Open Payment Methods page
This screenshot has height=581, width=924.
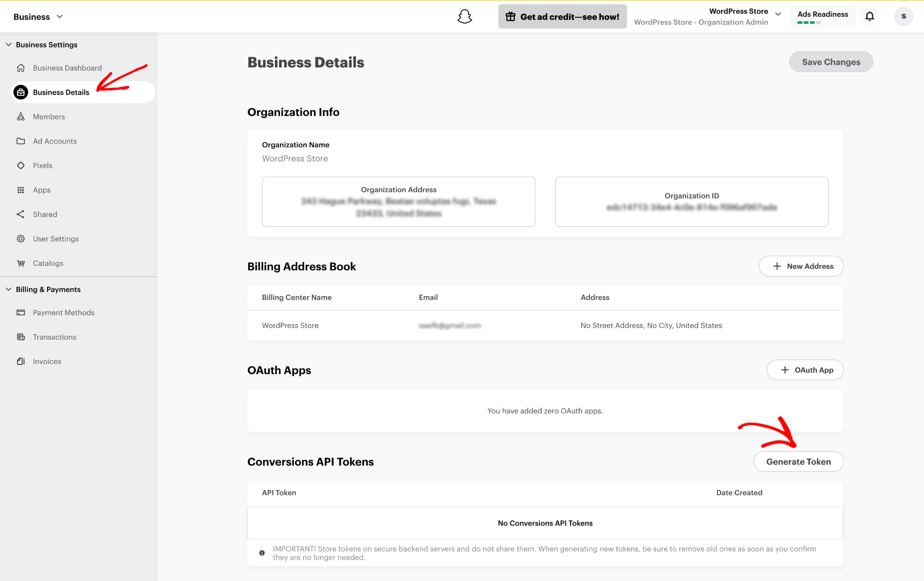[x=63, y=313]
